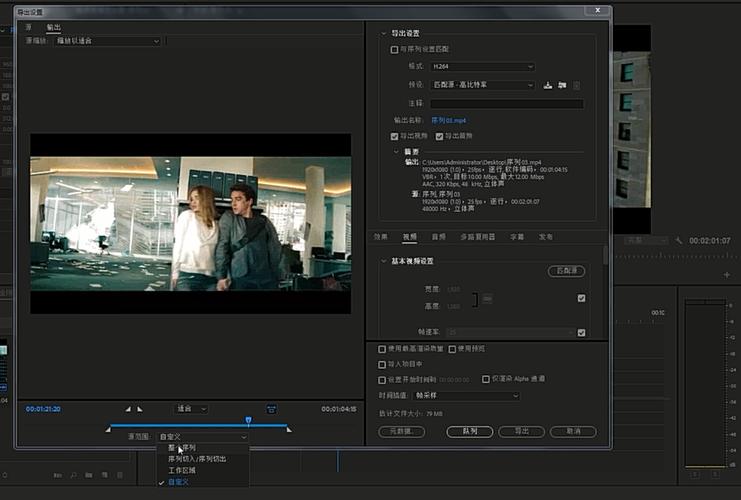741x500 pixels.
Task: Click the Set Out Point triangle icon
Action: coord(140,409)
